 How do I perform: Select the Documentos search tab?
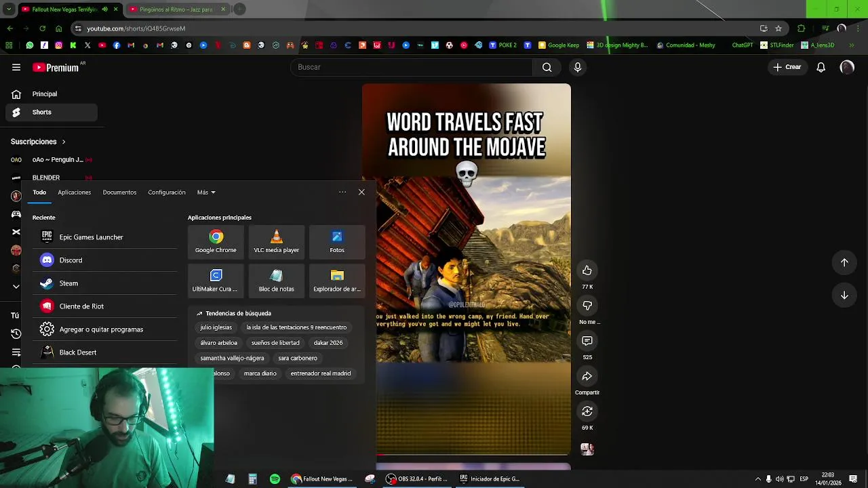tap(119, 192)
